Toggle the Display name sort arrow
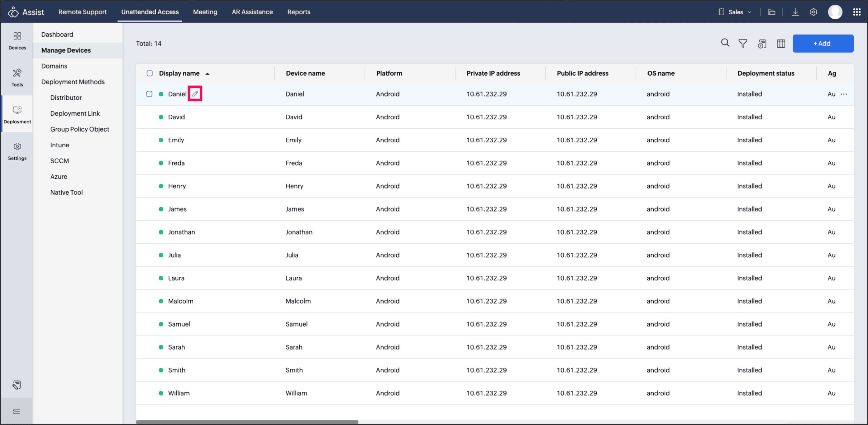 [x=208, y=74]
